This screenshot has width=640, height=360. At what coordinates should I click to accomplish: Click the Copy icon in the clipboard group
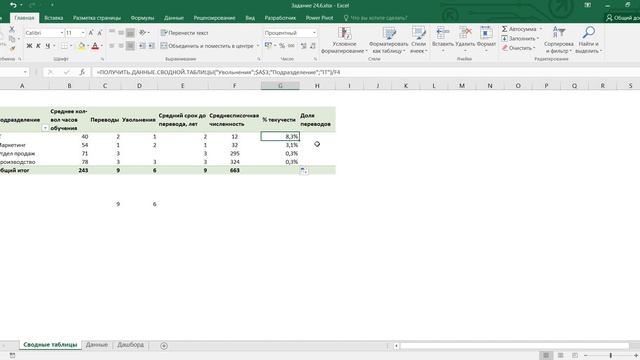(x=12, y=39)
